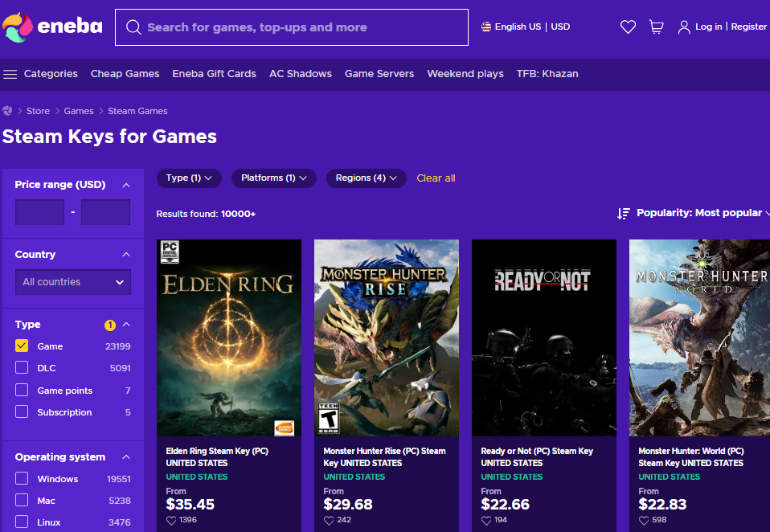Go to Eneba Gift Cards menu item

pyautogui.click(x=214, y=74)
